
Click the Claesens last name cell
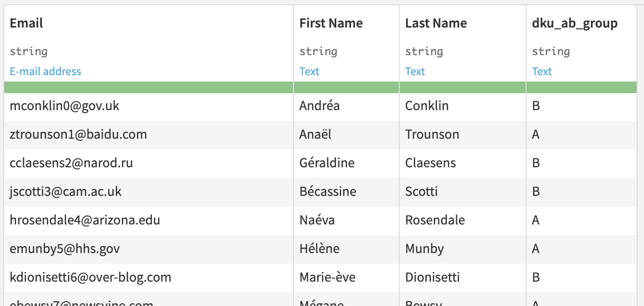click(x=430, y=163)
